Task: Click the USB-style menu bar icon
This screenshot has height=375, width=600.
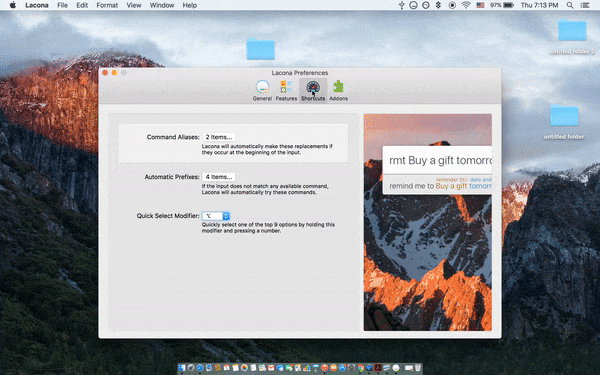Action: click(x=401, y=5)
